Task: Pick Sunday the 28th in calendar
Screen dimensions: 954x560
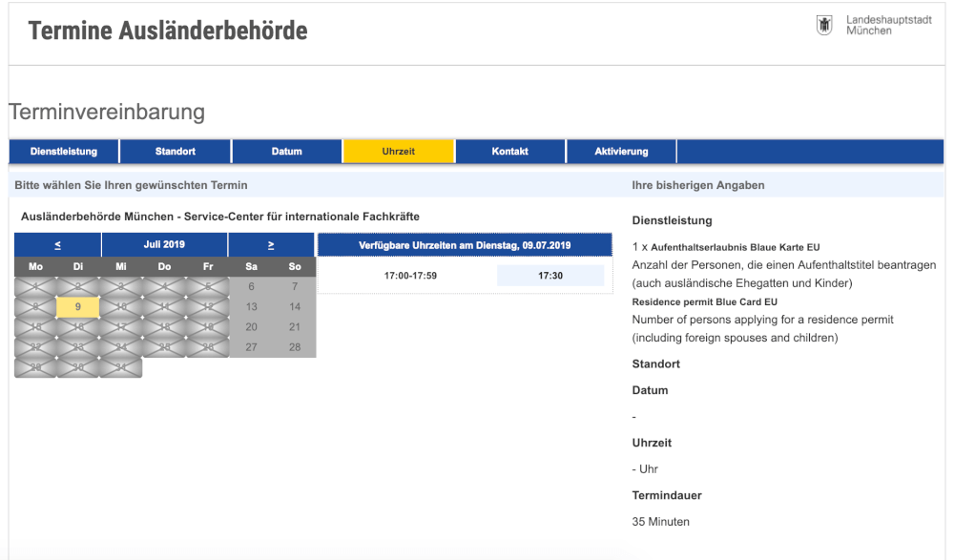Action: [x=295, y=347]
